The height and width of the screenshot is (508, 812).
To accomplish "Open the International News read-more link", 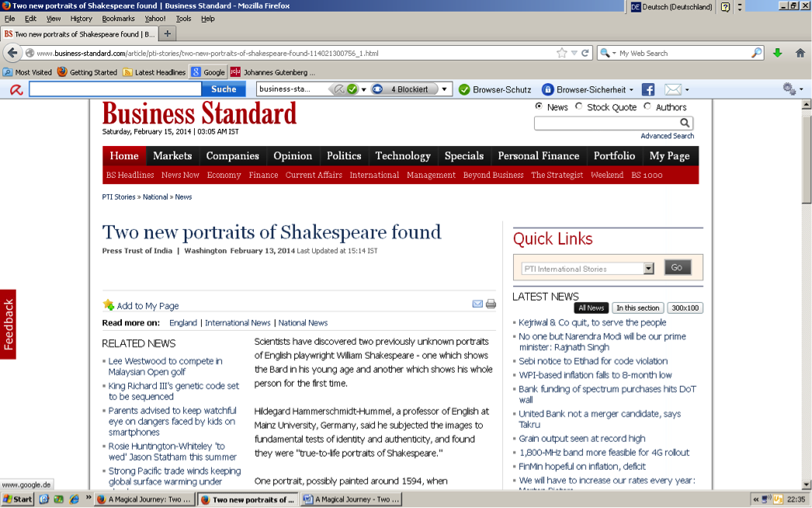I will (238, 322).
